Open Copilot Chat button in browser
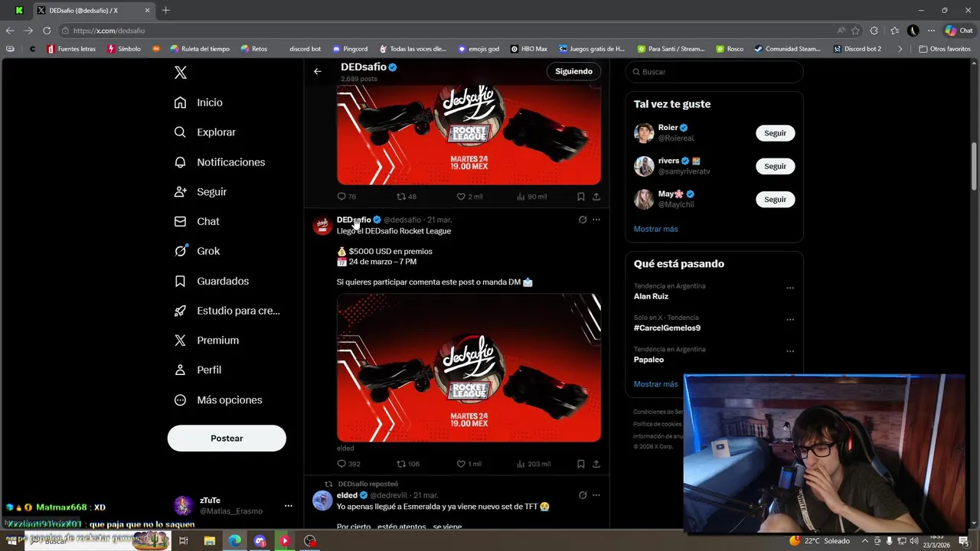This screenshot has height=551, width=980. 959,31
